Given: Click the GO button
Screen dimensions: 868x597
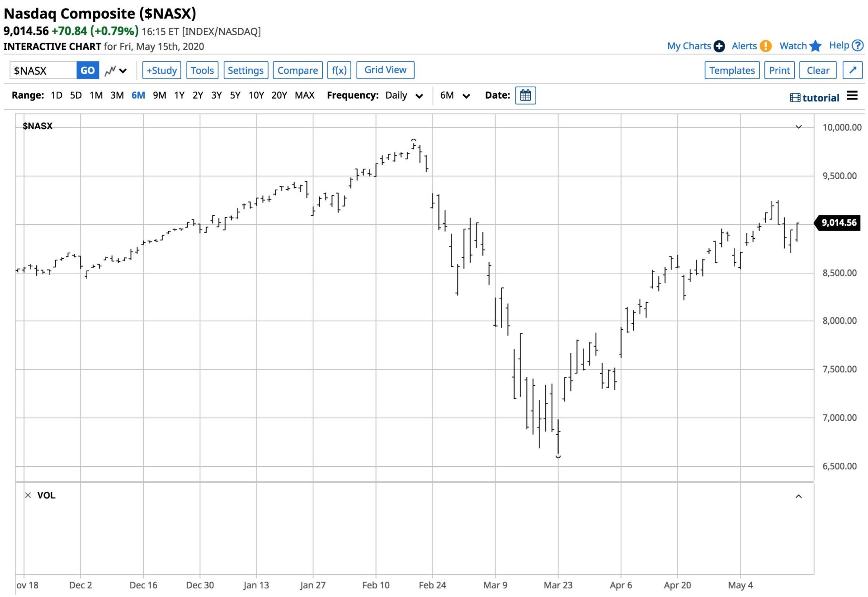Looking at the screenshot, I should 88,71.
